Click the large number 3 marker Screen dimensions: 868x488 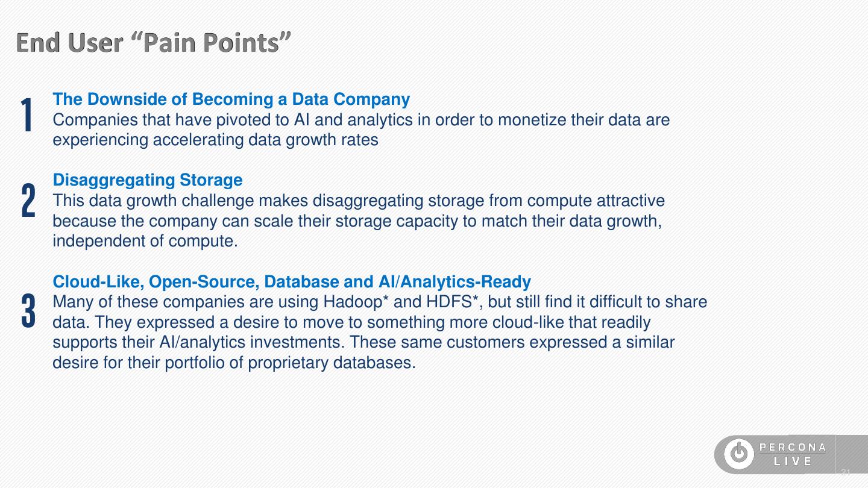point(28,311)
